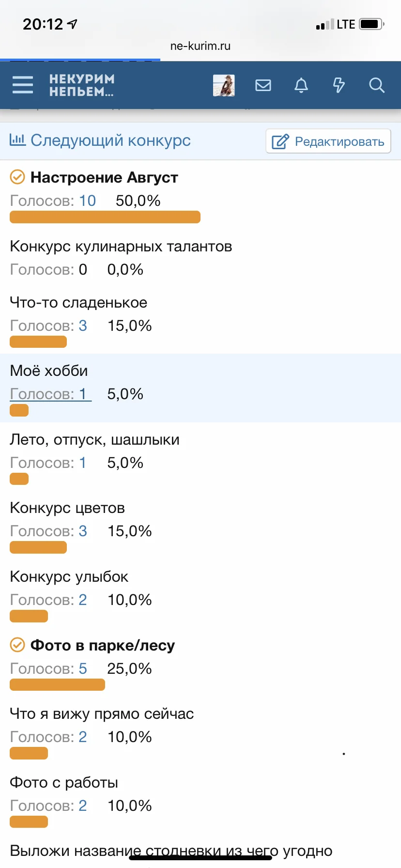Tap the checkmark beside Фото в парке/лесу
Image resolution: width=401 pixels, height=868 pixels.
[x=17, y=645]
